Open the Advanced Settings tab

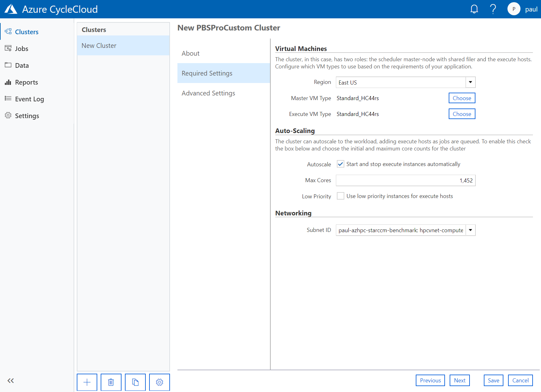point(224,93)
